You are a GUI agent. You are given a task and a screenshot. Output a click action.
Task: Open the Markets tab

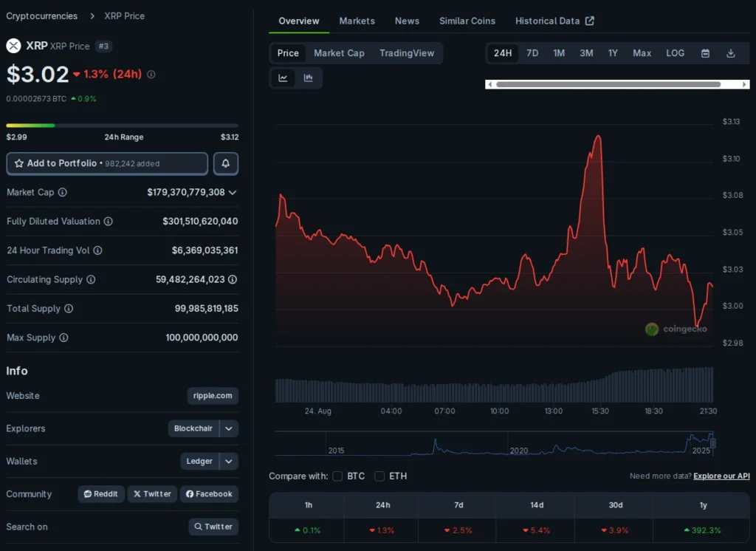(x=357, y=21)
